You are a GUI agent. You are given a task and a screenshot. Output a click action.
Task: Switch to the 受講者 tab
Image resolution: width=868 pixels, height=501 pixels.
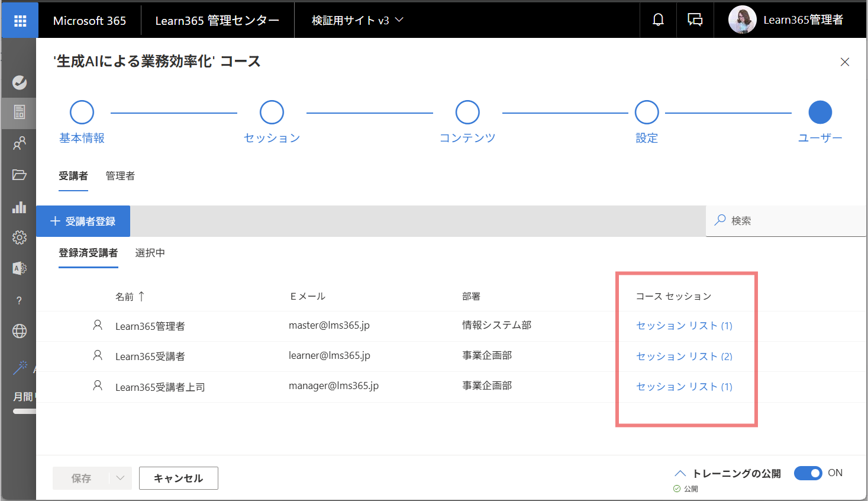coord(73,176)
